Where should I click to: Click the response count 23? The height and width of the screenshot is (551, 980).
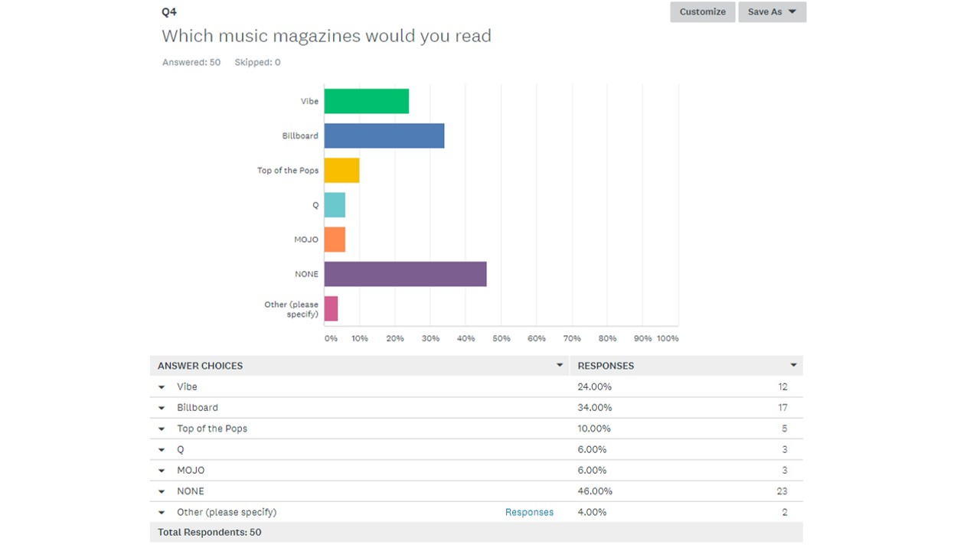coord(782,491)
